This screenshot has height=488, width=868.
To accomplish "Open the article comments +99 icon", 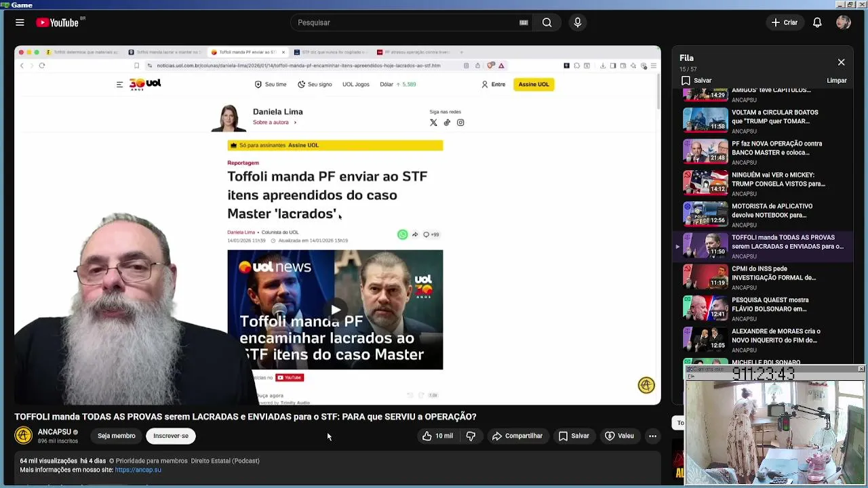I will click(431, 235).
